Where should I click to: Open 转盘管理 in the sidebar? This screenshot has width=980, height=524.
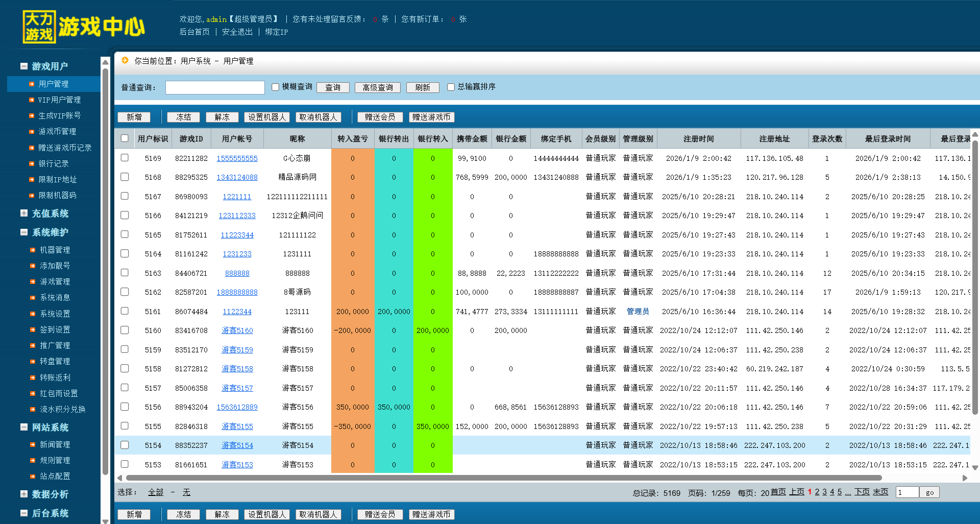(x=55, y=362)
